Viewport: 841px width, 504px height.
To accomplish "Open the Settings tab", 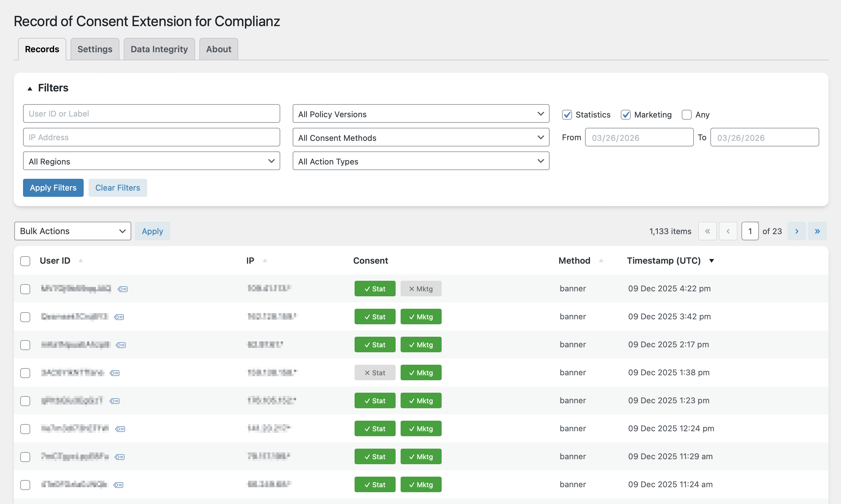I will (x=95, y=49).
